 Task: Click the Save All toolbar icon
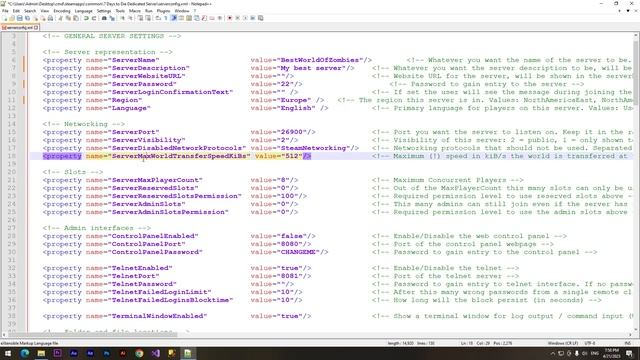(27, 18)
